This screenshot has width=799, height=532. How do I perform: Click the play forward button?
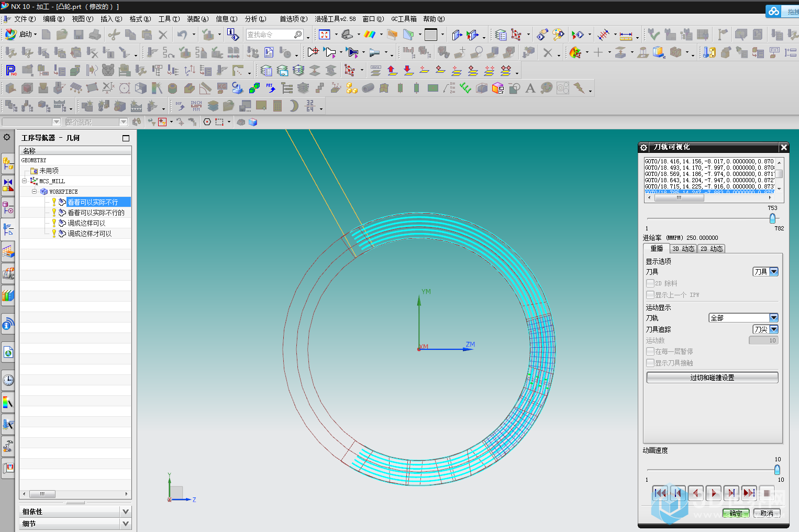tap(713, 493)
